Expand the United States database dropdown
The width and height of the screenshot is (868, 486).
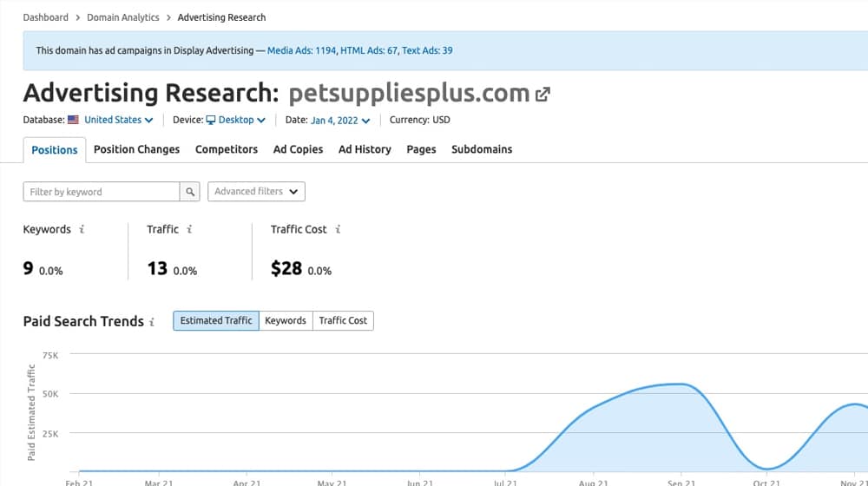point(118,120)
